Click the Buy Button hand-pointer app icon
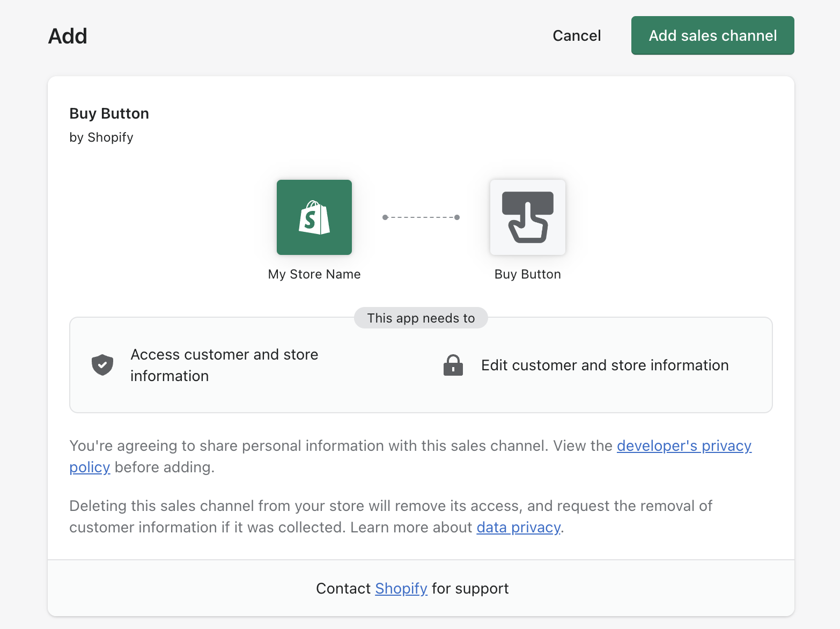Viewport: 840px width, 629px height. point(528,217)
